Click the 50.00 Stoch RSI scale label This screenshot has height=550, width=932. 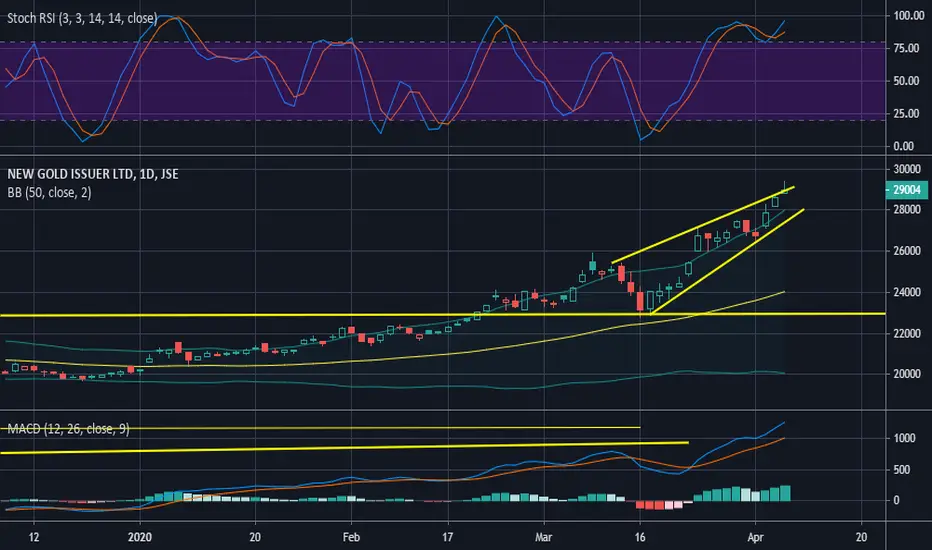pyautogui.click(x=906, y=81)
